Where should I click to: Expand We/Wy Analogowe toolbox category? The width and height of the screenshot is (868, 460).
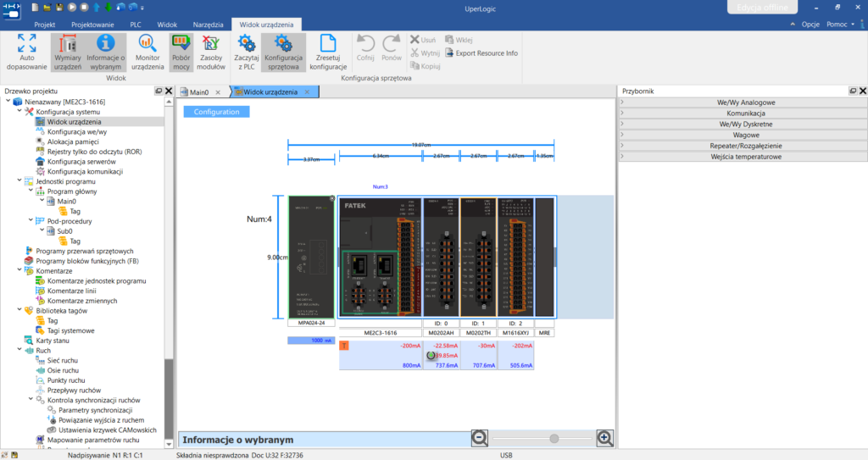[743, 103]
